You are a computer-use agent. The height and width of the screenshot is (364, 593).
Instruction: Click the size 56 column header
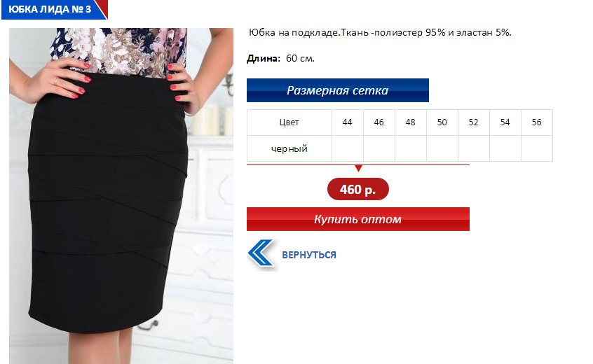coord(537,122)
